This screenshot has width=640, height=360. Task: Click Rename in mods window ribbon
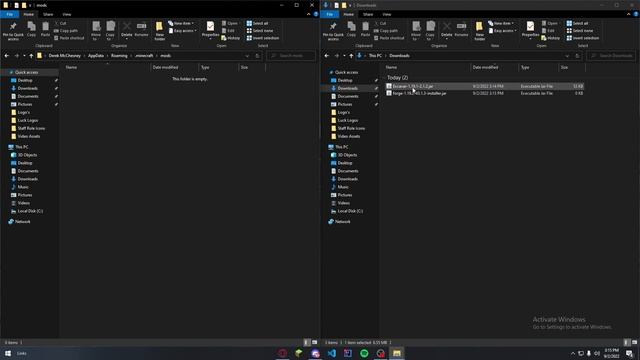tap(141, 29)
